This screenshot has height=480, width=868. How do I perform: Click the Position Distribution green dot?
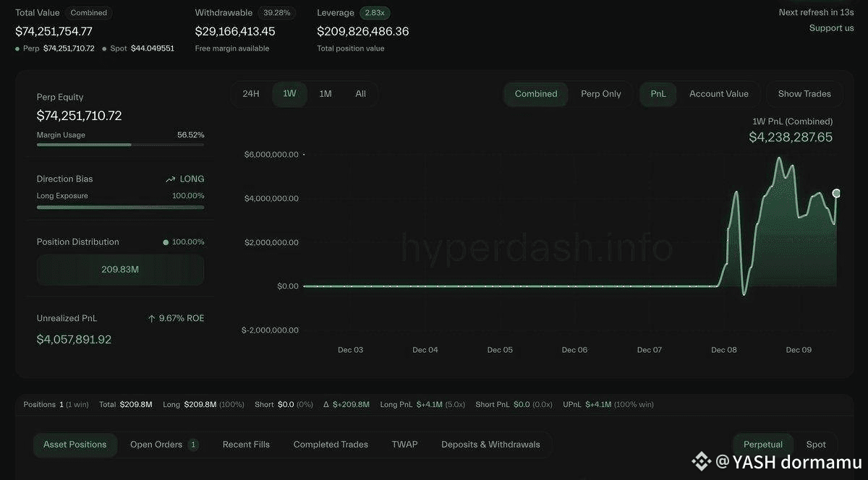166,242
